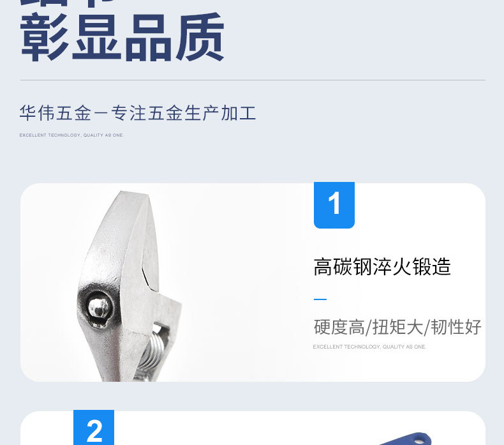Click the horizontal divider below the headline
The width and height of the screenshot is (504, 445).
[253, 80]
